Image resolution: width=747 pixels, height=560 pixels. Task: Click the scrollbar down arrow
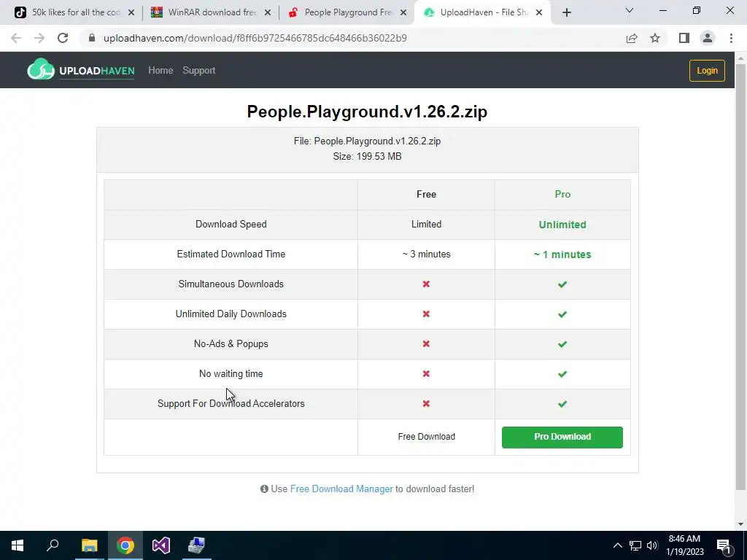[x=740, y=524]
